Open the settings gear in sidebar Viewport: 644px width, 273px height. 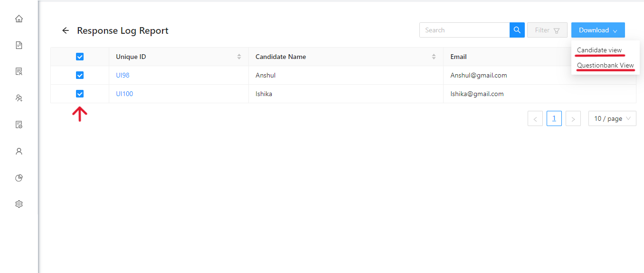[19, 204]
